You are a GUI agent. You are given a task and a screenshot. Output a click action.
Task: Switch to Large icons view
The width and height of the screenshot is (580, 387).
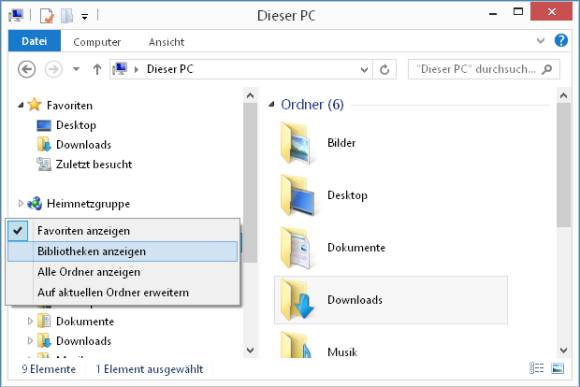point(558,368)
